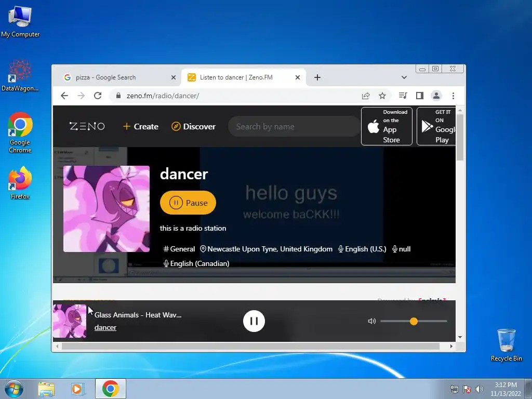Toggle the Chrome side panel icon
This screenshot has width=532, height=399.
point(420,96)
